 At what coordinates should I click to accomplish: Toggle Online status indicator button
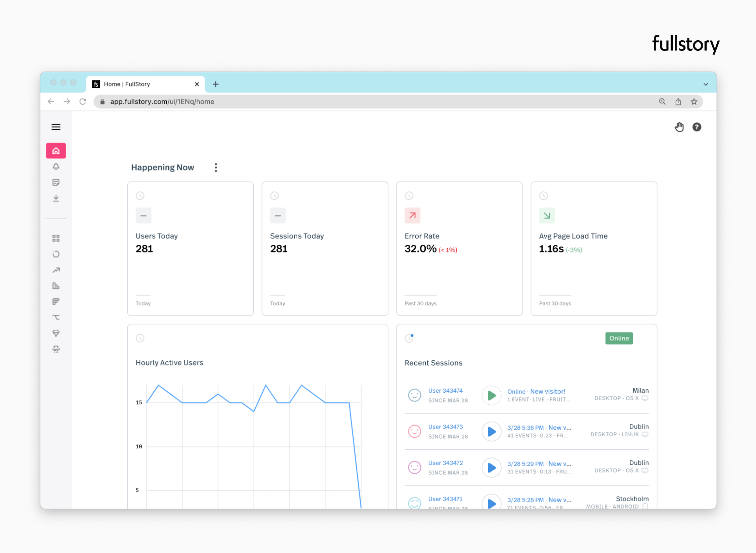click(619, 338)
